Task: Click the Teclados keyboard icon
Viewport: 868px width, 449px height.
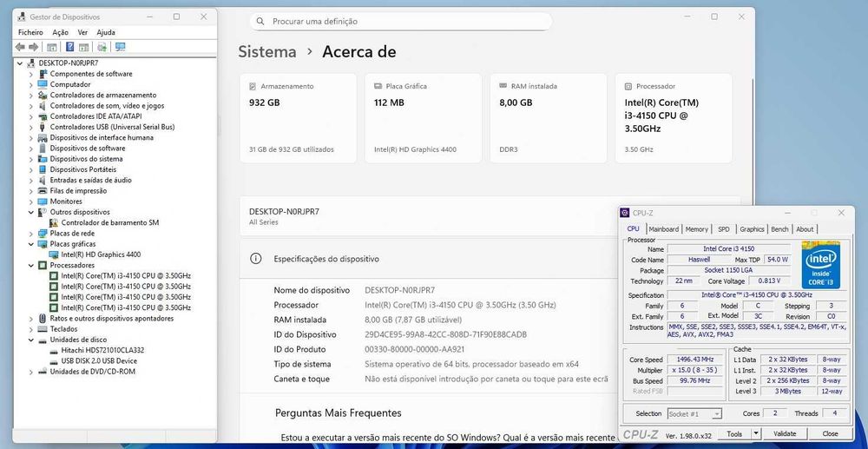Action: tap(43, 329)
